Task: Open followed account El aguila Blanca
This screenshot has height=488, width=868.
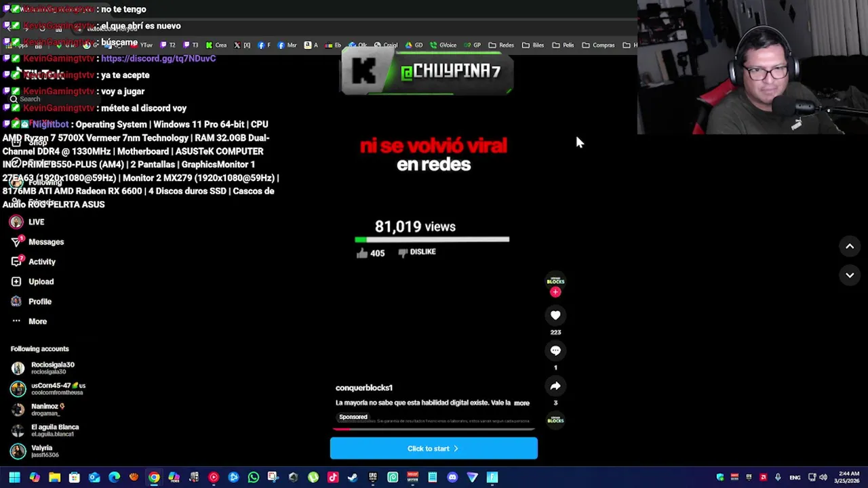Action: pyautogui.click(x=45, y=430)
